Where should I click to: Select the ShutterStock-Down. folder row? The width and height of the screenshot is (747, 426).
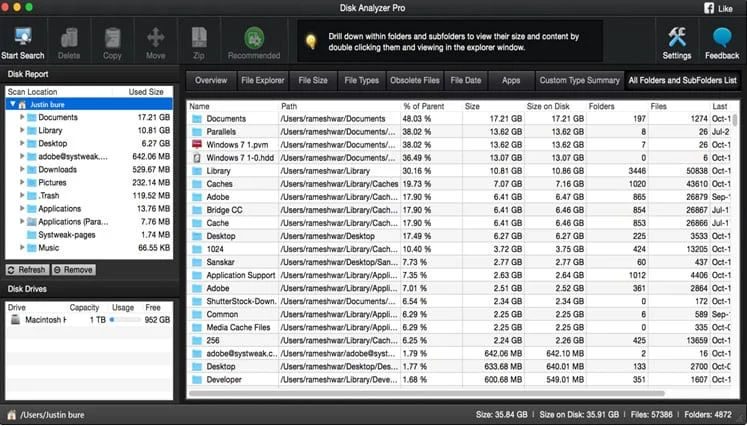[x=459, y=301]
